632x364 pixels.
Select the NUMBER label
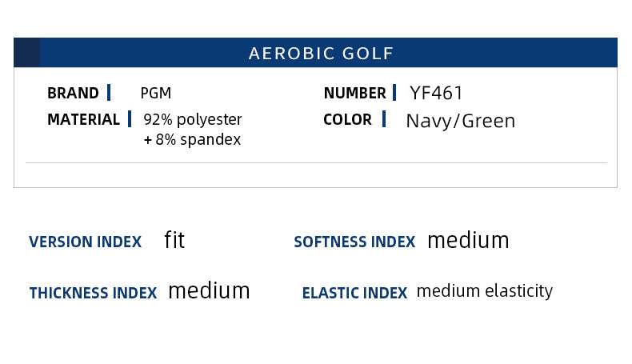pyautogui.click(x=355, y=93)
